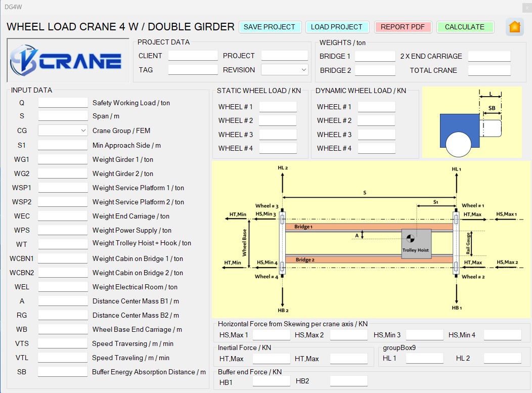Select the A Distance Center Mass B1 field
Screen dimensions: 532x393
point(63,300)
